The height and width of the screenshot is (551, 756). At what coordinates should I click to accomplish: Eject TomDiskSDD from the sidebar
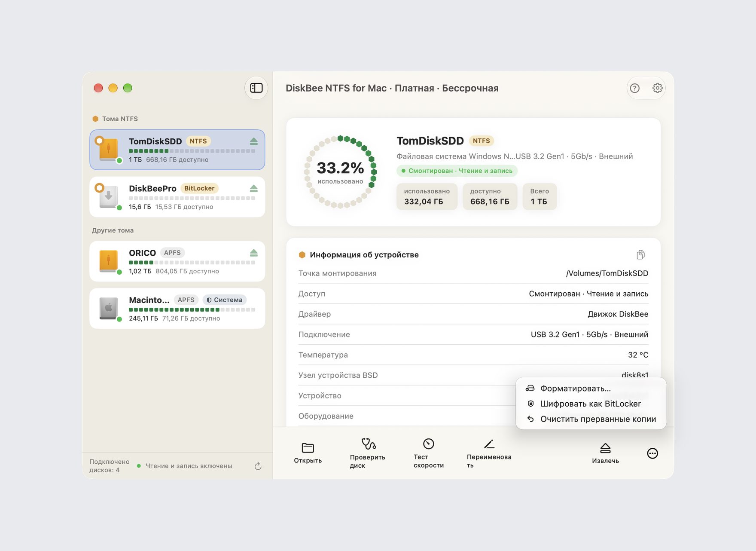(253, 141)
